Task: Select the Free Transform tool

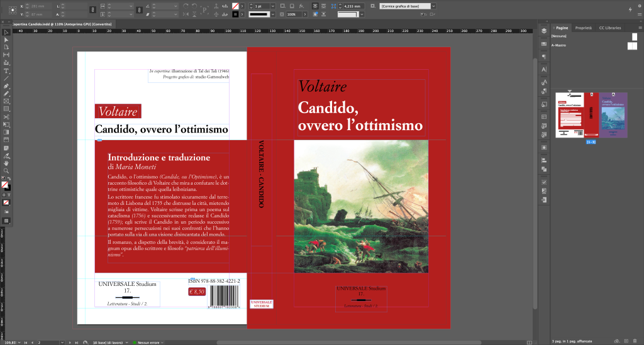Action: [6, 124]
